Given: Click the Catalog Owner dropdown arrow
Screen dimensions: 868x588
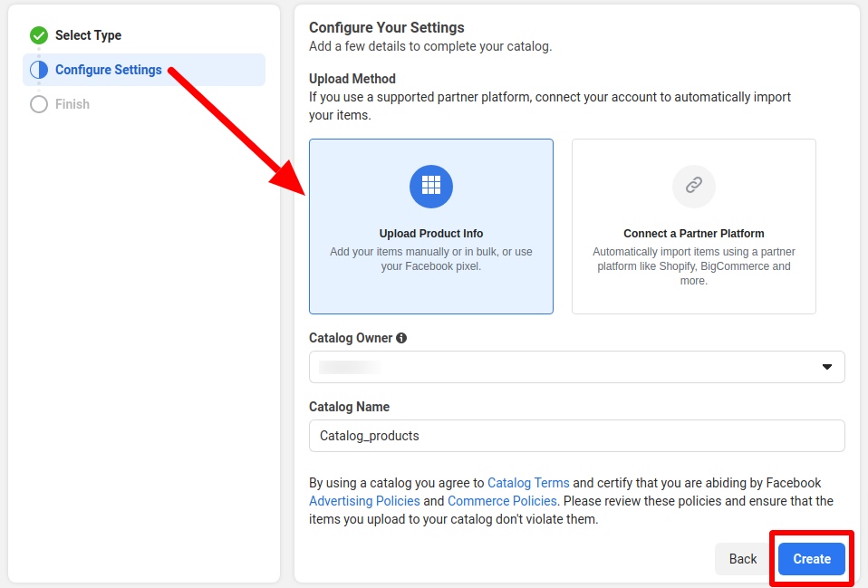Looking at the screenshot, I should tap(826, 367).
